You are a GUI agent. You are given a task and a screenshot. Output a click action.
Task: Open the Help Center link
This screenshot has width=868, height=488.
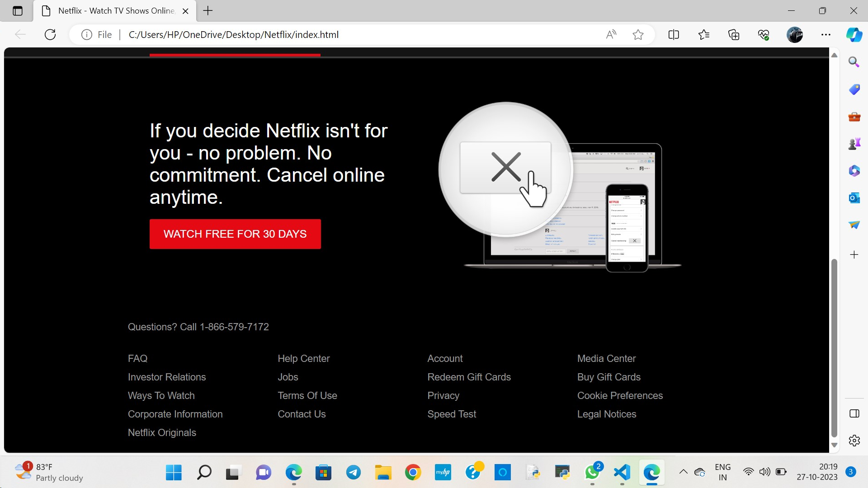click(303, 358)
